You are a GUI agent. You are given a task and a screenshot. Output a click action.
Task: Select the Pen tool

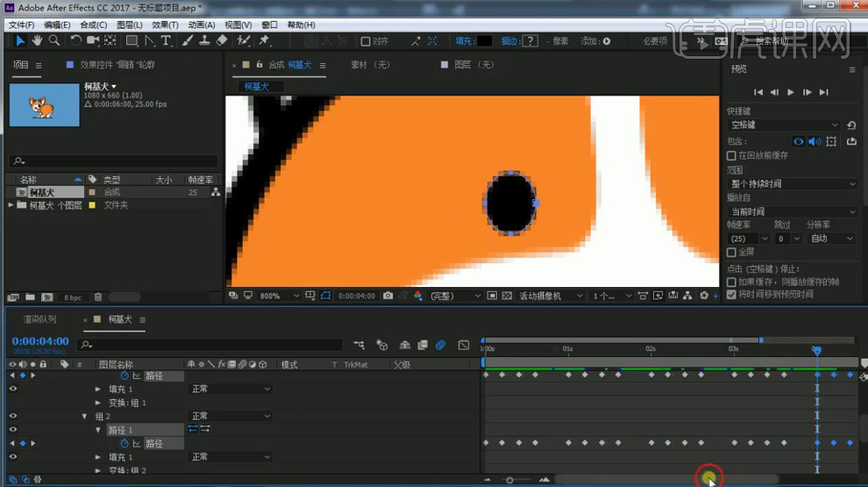[149, 40]
